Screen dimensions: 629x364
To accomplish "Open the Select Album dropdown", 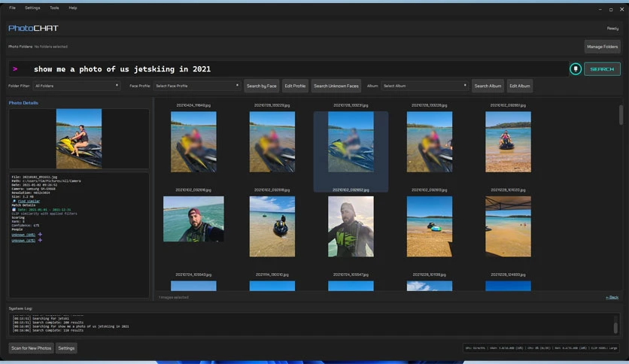I will click(x=425, y=86).
